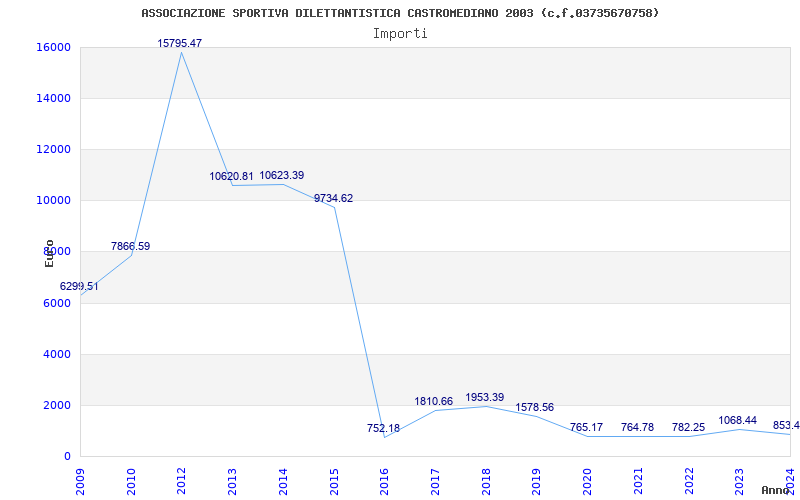Select the 4000 y-axis tick label
The width and height of the screenshot is (800, 500).
click(x=56, y=354)
